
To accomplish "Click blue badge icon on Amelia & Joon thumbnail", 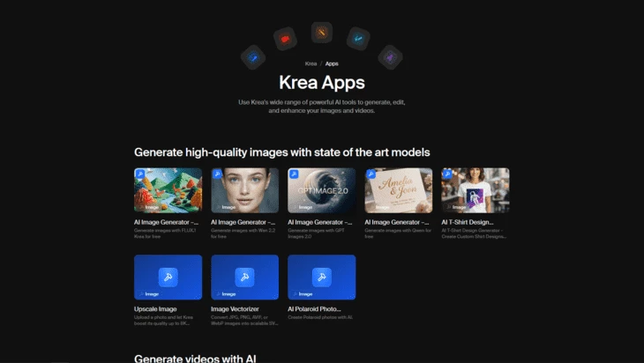I will coord(371,174).
